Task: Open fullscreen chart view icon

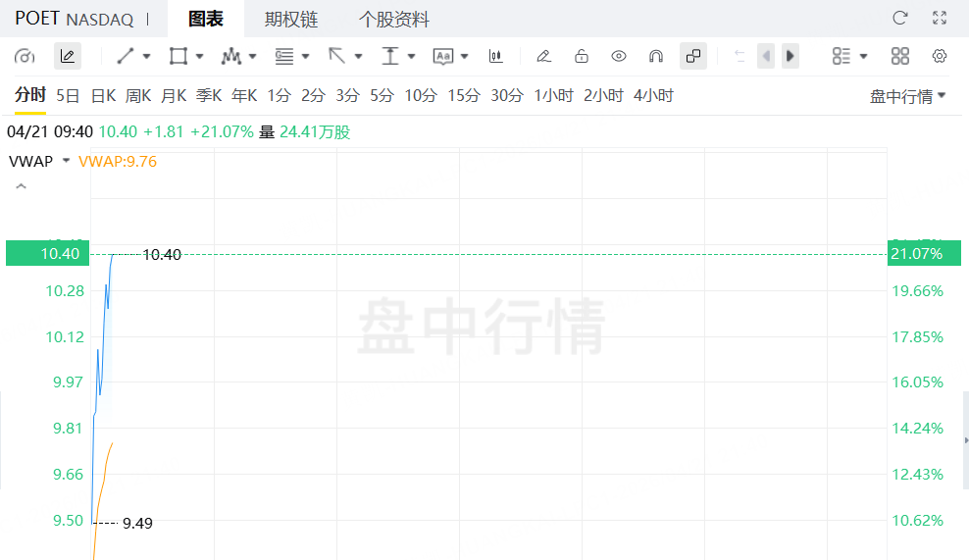Action: [940, 18]
